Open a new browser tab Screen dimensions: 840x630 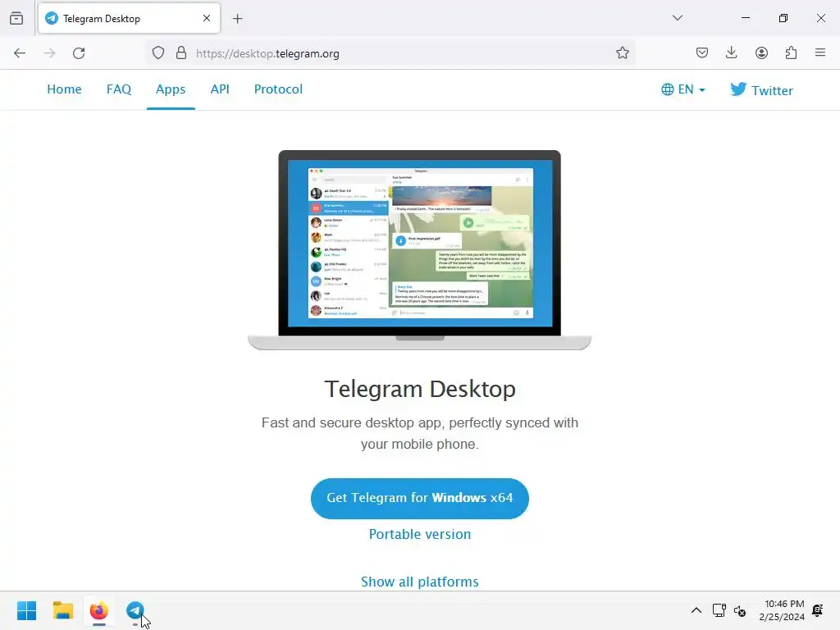[238, 19]
